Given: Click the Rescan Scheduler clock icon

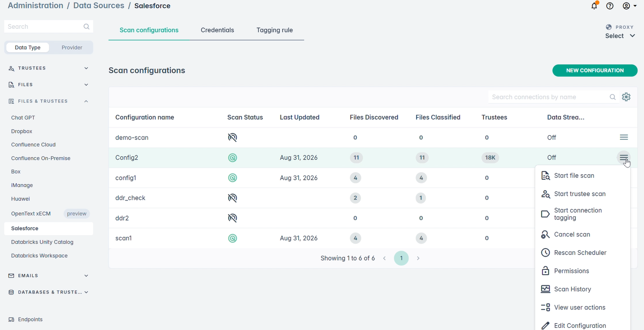Looking at the screenshot, I should pyautogui.click(x=545, y=253).
